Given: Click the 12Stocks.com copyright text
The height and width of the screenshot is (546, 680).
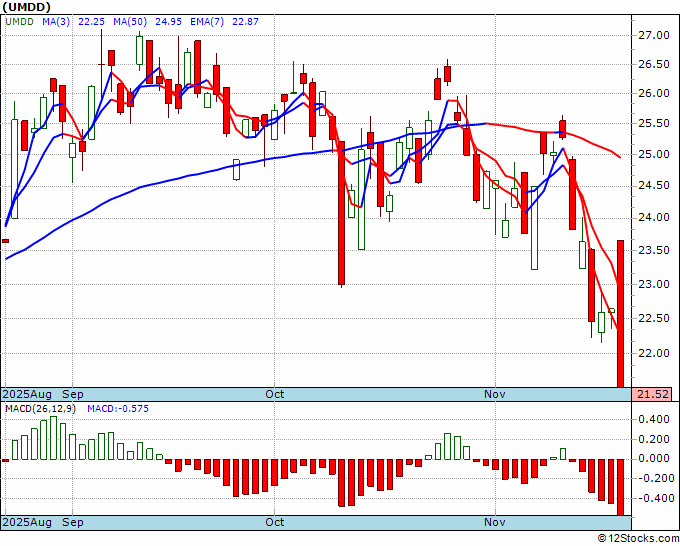Looking at the screenshot, I should [x=638, y=539].
